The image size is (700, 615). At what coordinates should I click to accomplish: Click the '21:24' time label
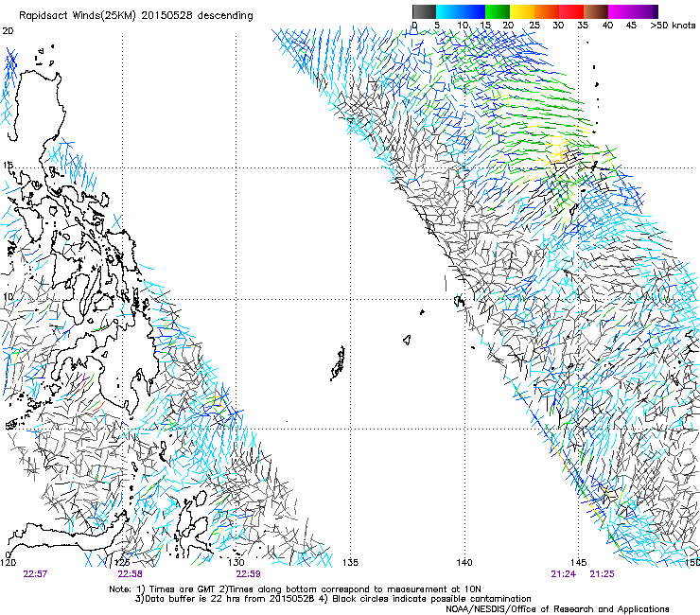564,574
